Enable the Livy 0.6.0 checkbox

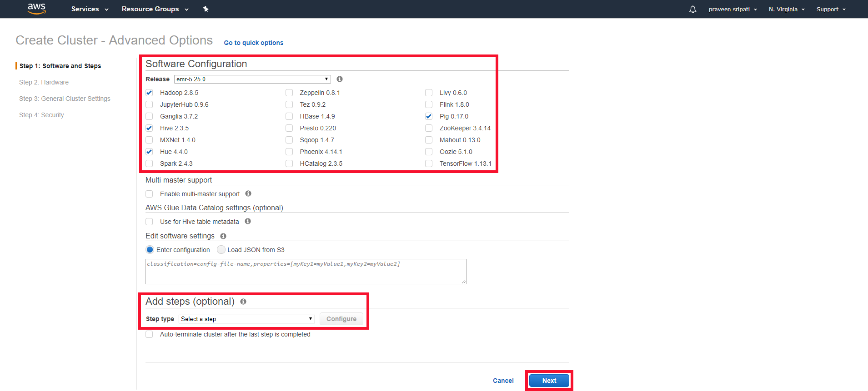pos(429,93)
